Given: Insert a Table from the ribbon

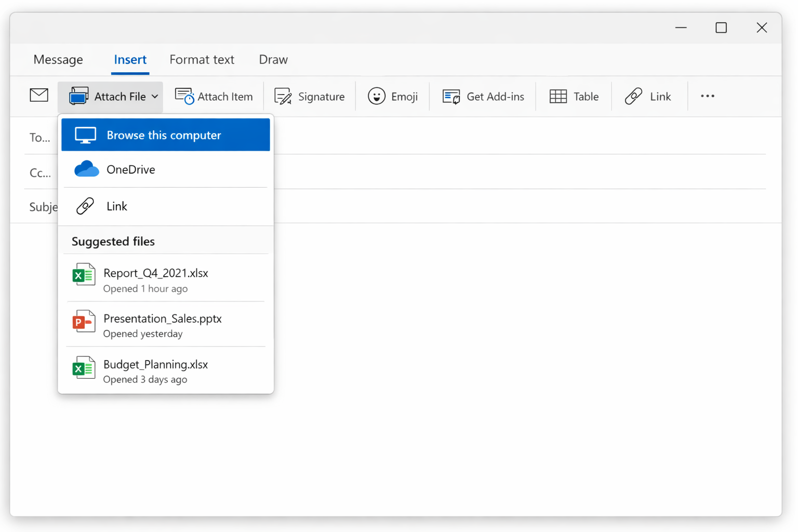Looking at the screenshot, I should 574,97.
